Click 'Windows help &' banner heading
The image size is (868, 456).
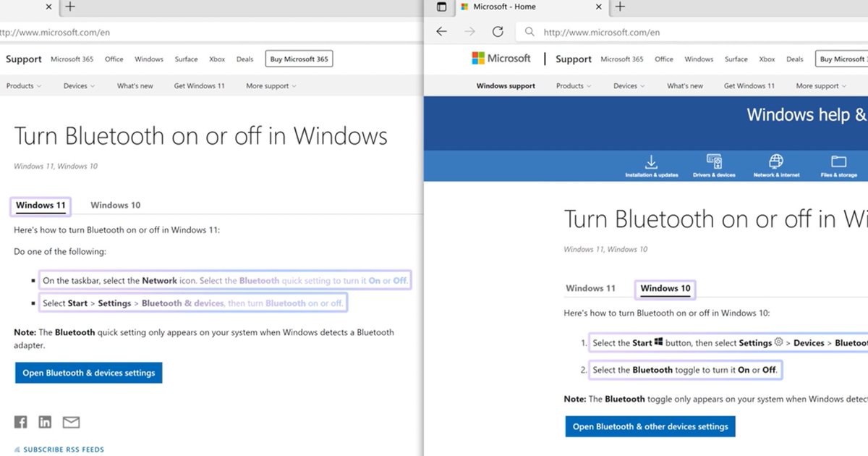tap(807, 115)
